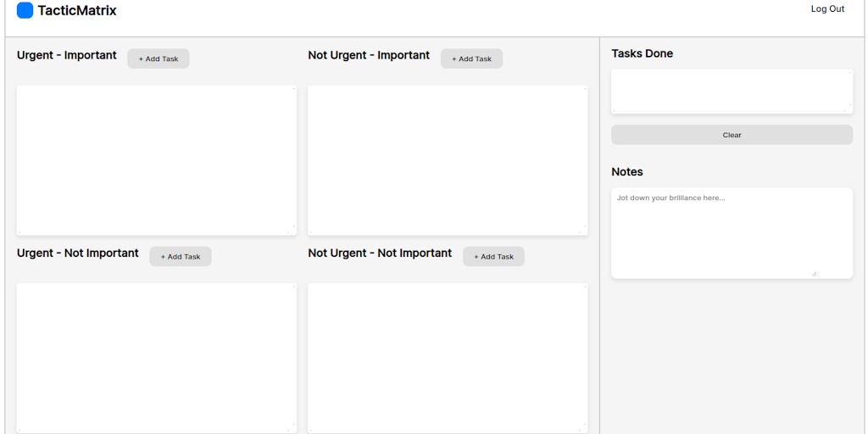This screenshot has width=868, height=434.
Task: Click the blue TacticMatrix logo icon
Action: (25, 10)
